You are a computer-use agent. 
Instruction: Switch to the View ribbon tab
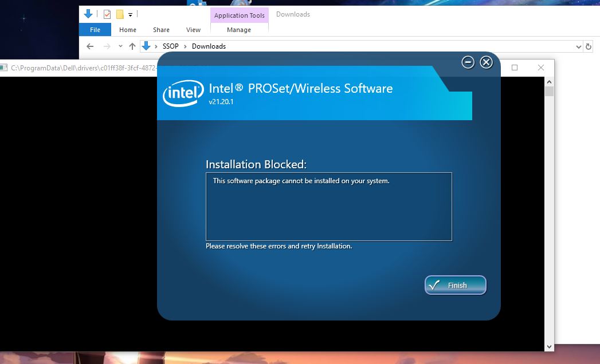coord(193,29)
